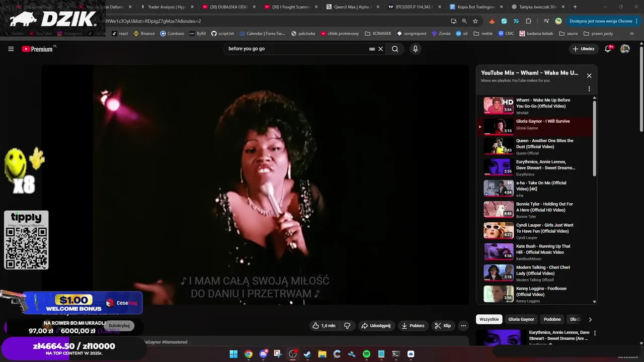Click the Chrome update available button
644x362 pixels.
(x=604, y=21)
